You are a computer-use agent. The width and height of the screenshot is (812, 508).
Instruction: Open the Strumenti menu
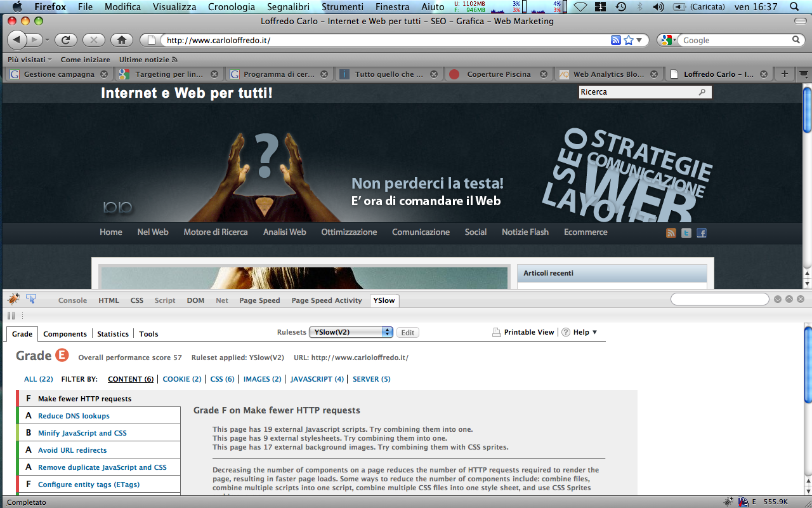click(343, 7)
